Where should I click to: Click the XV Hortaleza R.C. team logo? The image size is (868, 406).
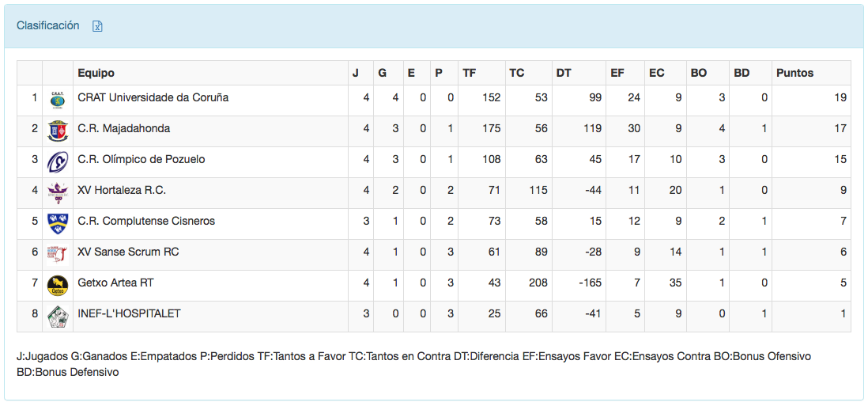[x=58, y=191]
